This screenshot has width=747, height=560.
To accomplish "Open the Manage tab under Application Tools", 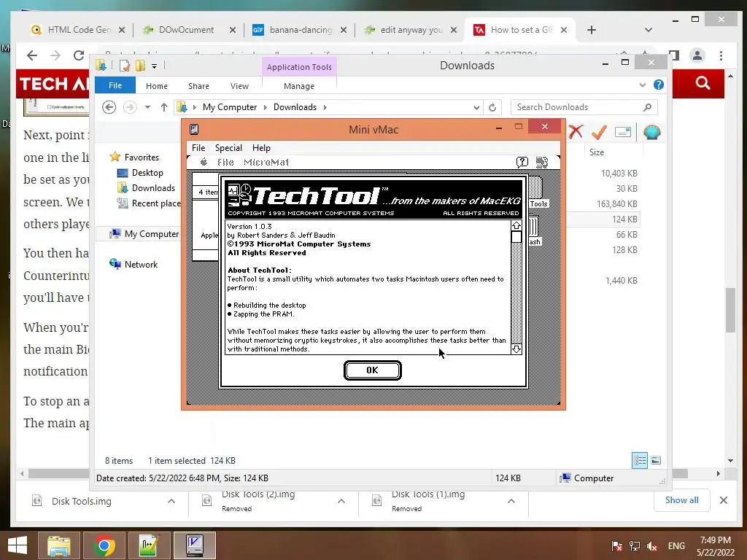I will (x=298, y=86).
